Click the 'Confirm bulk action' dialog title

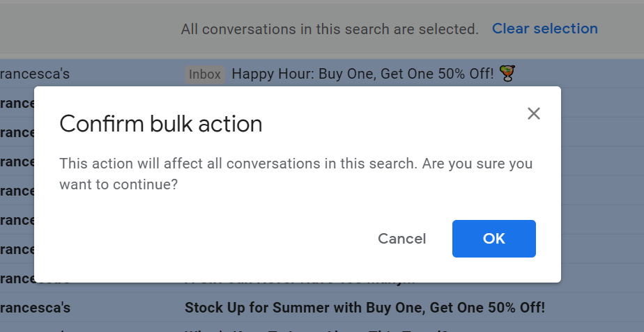pyautogui.click(x=161, y=124)
